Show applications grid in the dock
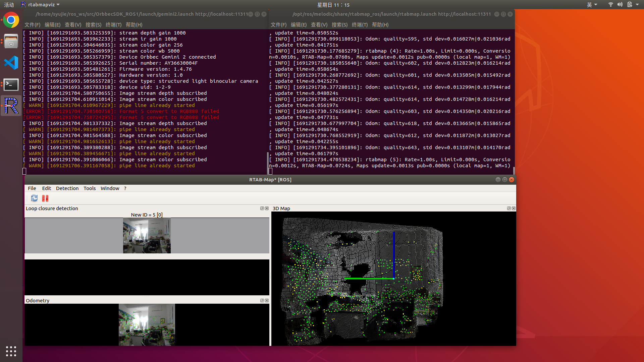Screen dimensions: 644x362 [x=11, y=351]
